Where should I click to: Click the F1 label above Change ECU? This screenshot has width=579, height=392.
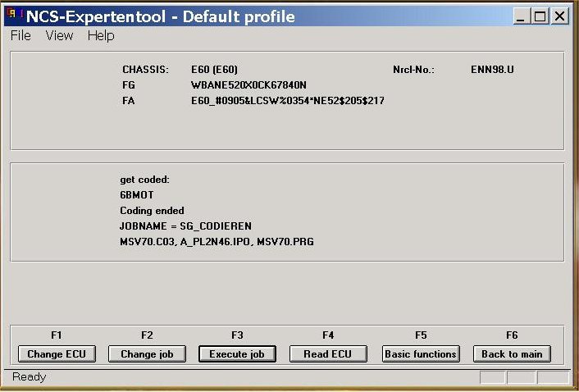pos(56,335)
